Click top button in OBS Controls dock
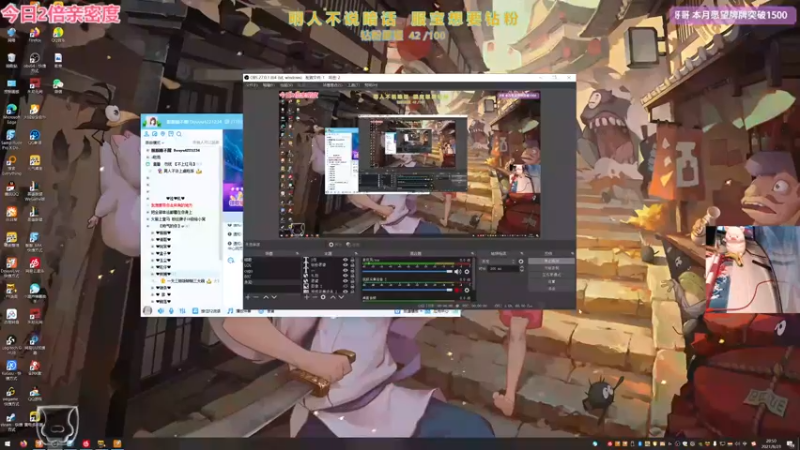Viewport: 800px width, 450px height. [551, 261]
